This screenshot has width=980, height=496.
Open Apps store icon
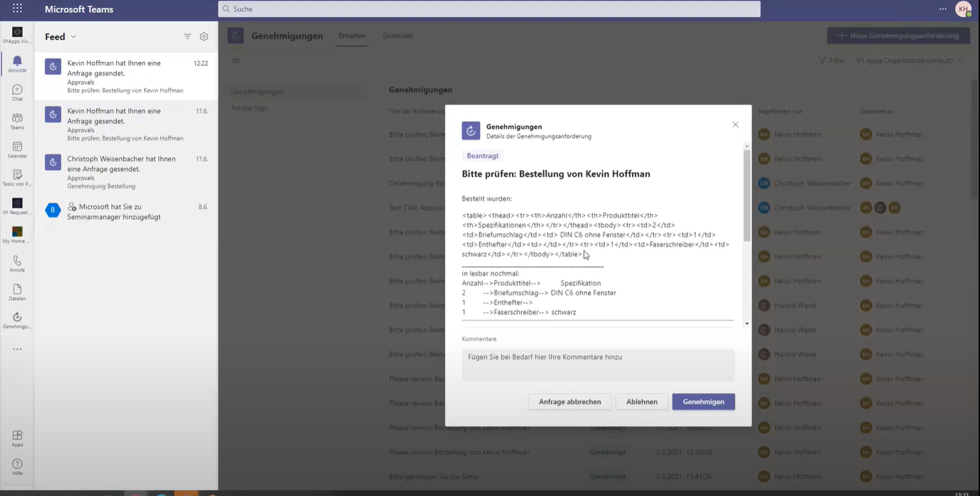click(x=17, y=438)
